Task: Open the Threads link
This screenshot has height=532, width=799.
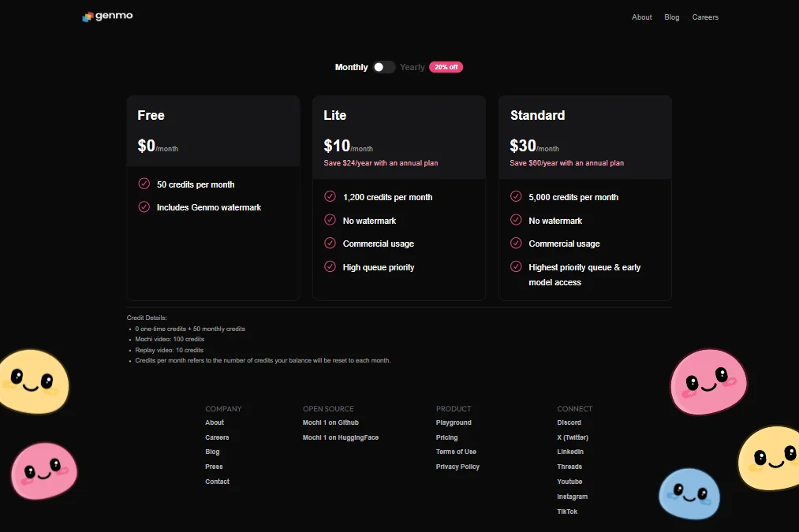Action: coord(569,467)
